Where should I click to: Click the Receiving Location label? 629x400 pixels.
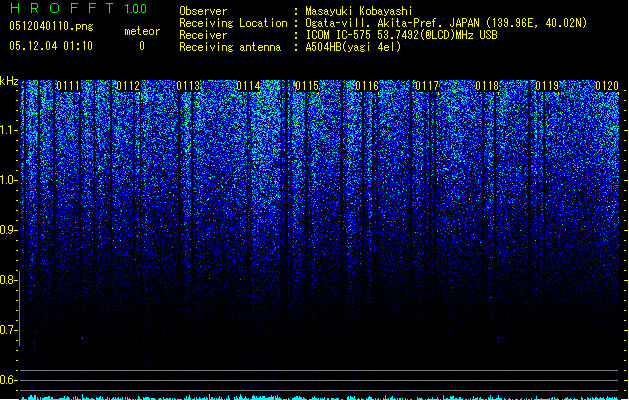pyautogui.click(x=233, y=23)
